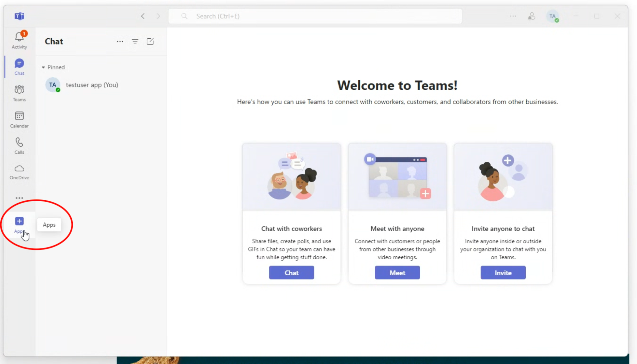Navigate forward with the right arrow
The height and width of the screenshot is (364, 637).
pyautogui.click(x=158, y=16)
